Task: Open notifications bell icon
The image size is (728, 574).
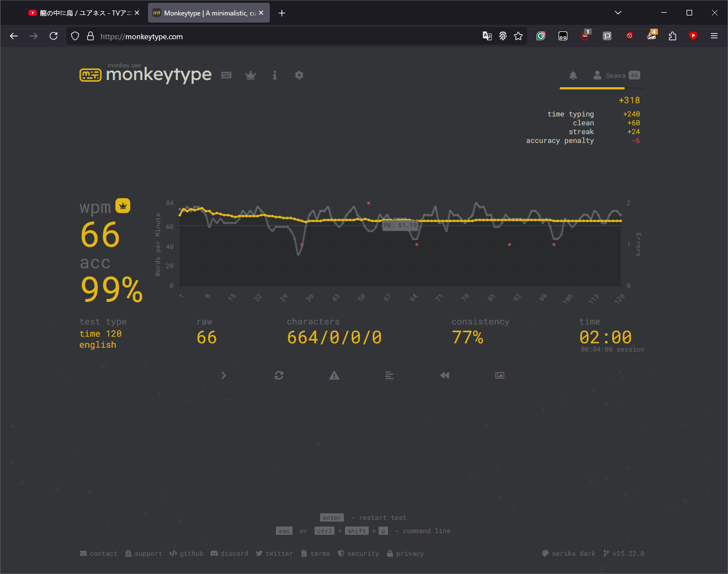Action: point(573,76)
